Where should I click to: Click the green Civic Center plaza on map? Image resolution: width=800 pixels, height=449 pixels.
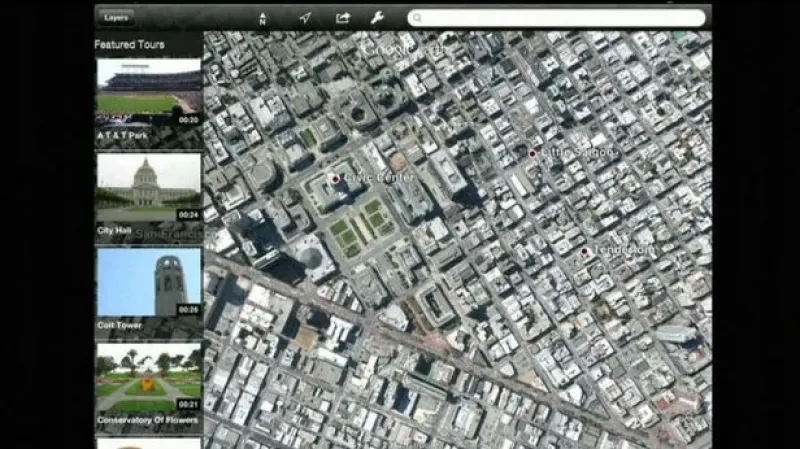pyautogui.click(x=358, y=224)
